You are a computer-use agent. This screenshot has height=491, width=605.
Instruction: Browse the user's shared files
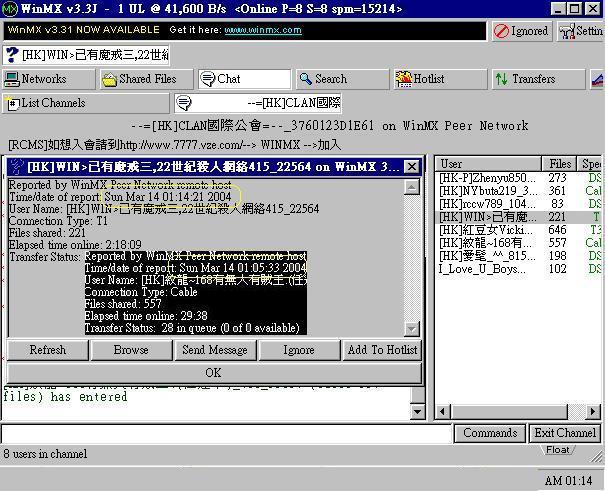(x=131, y=350)
